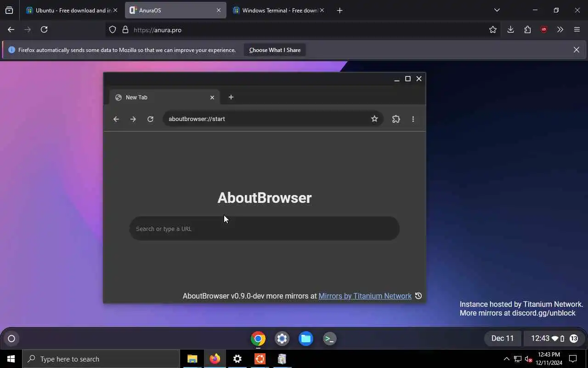Go back in Firefox
Screen dimensions: 588x368
[x=11, y=29]
